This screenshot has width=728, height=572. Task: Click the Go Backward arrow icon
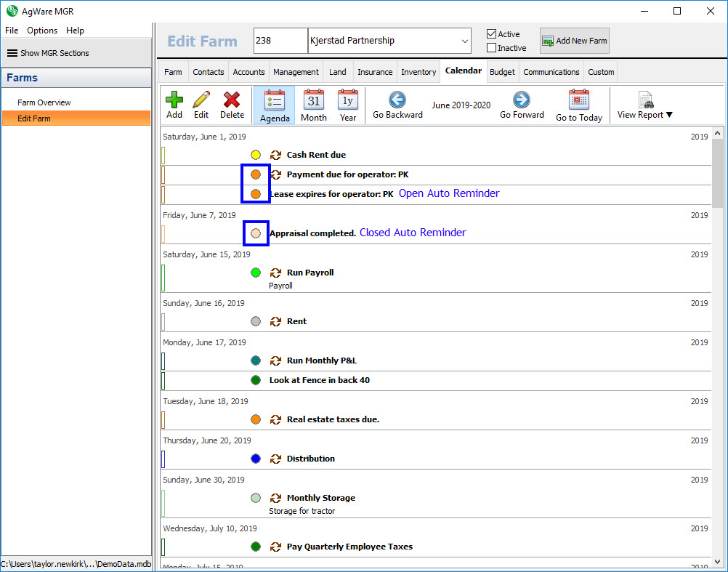click(397, 100)
